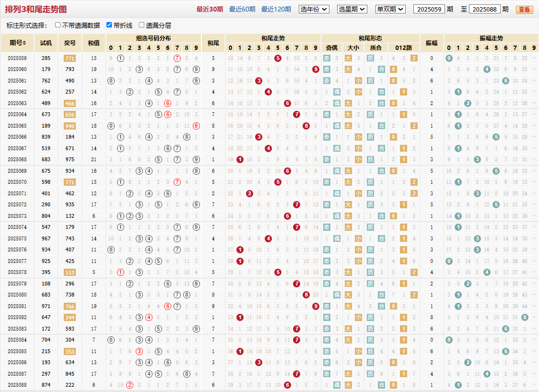Viewport: 539px width, 392px height.
Task: Click highlighted prize number 990
Action: coord(70,126)
